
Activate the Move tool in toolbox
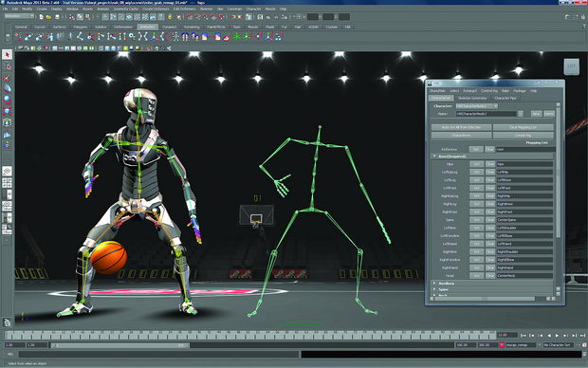(8, 89)
